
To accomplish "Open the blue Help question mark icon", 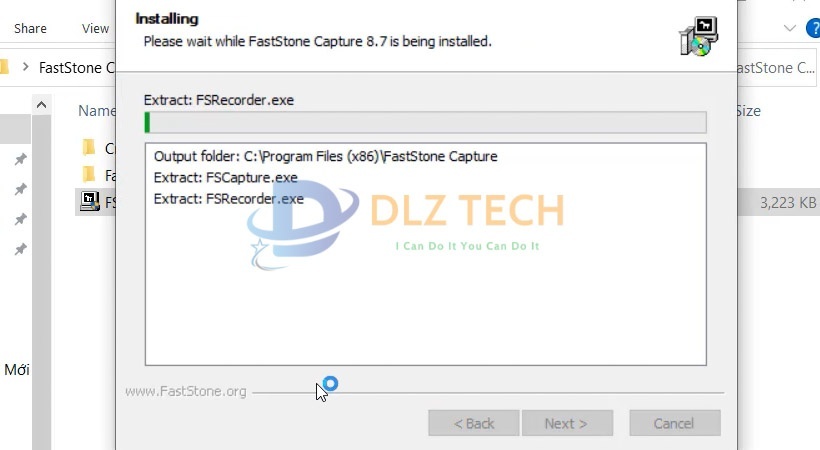I will tap(813, 28).
